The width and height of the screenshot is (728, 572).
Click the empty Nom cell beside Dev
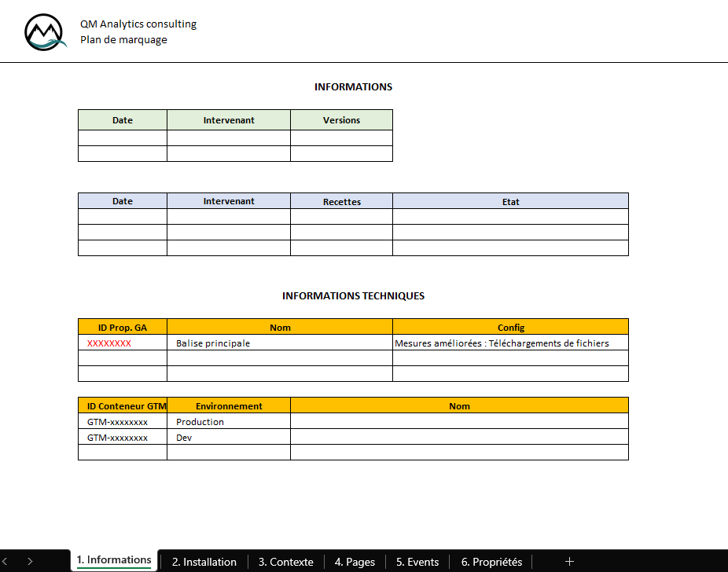[460, 437]
